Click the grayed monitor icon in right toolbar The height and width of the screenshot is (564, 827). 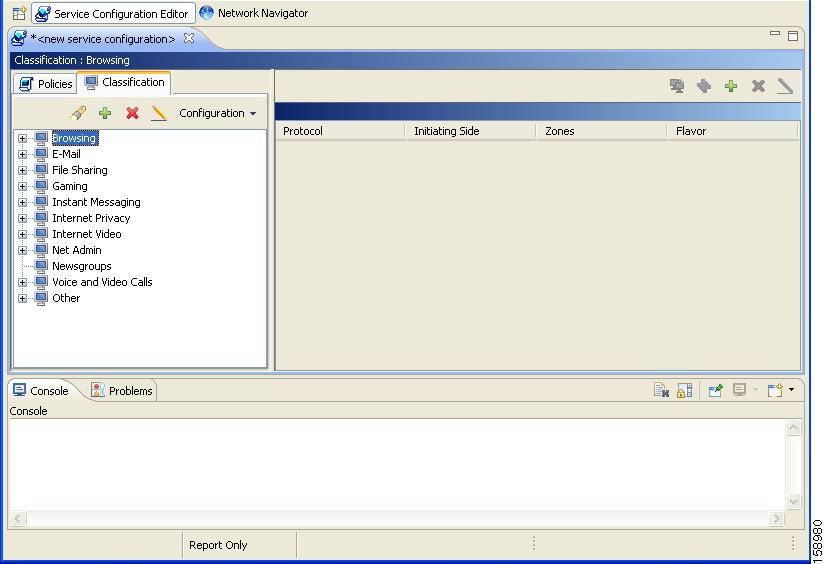pyautogui.click(x=677, y=85)
